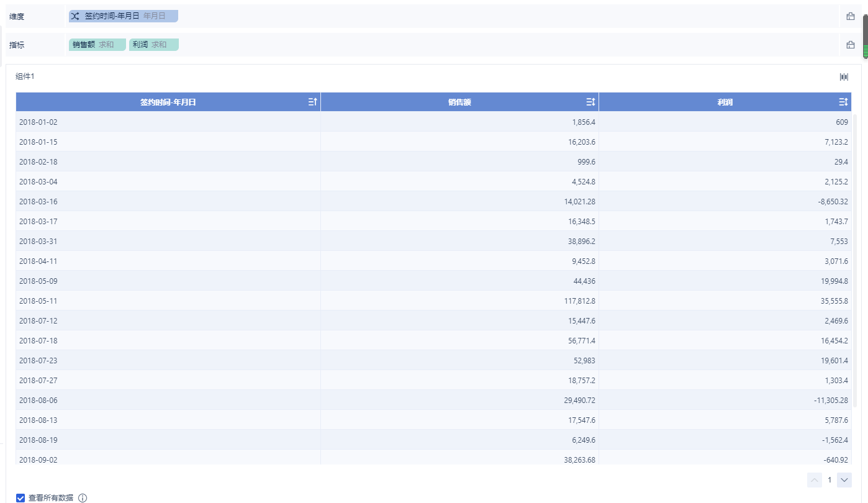Click the profit value -11,305.28
The image size is (868, 503).
coord(831,400)
